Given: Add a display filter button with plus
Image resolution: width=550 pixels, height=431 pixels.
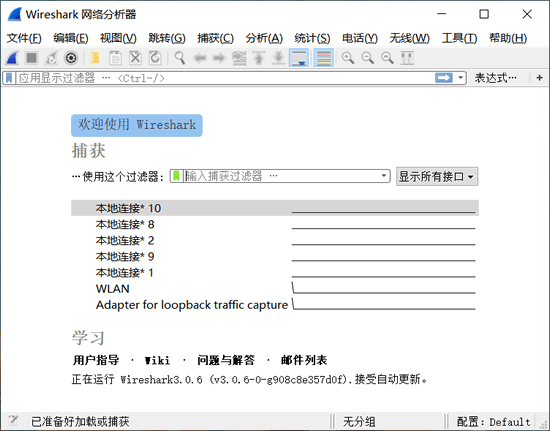Looking at the screenshot, I should click(x=539, y=78).
